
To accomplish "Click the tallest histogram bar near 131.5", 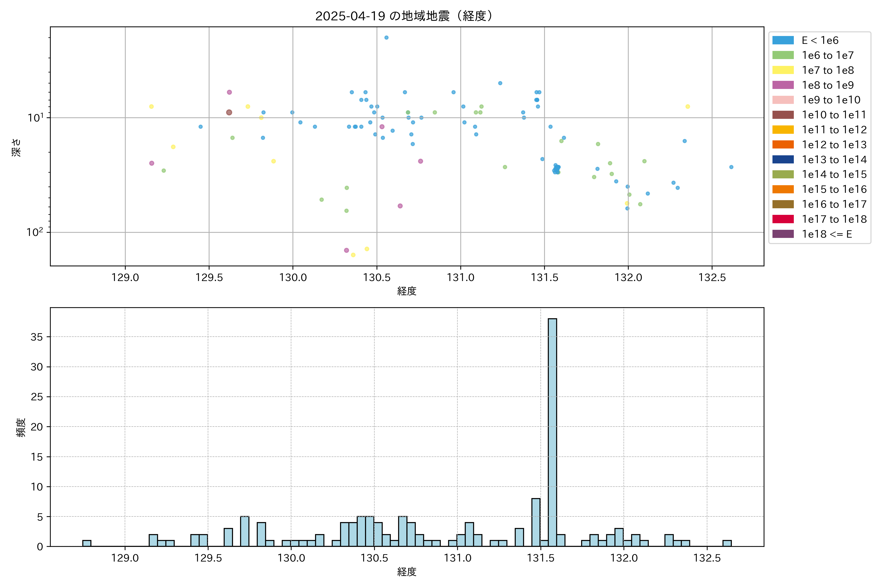I will coord(552,431).
